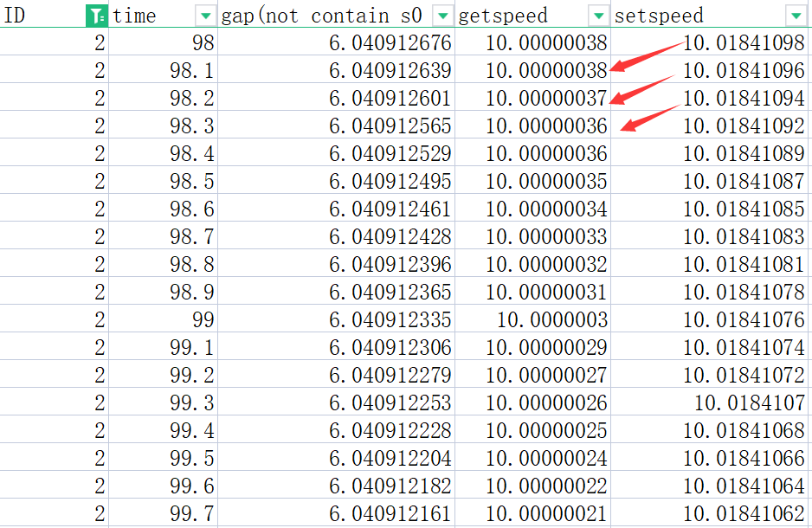Select gap value 6.040912161

[336, 513]
